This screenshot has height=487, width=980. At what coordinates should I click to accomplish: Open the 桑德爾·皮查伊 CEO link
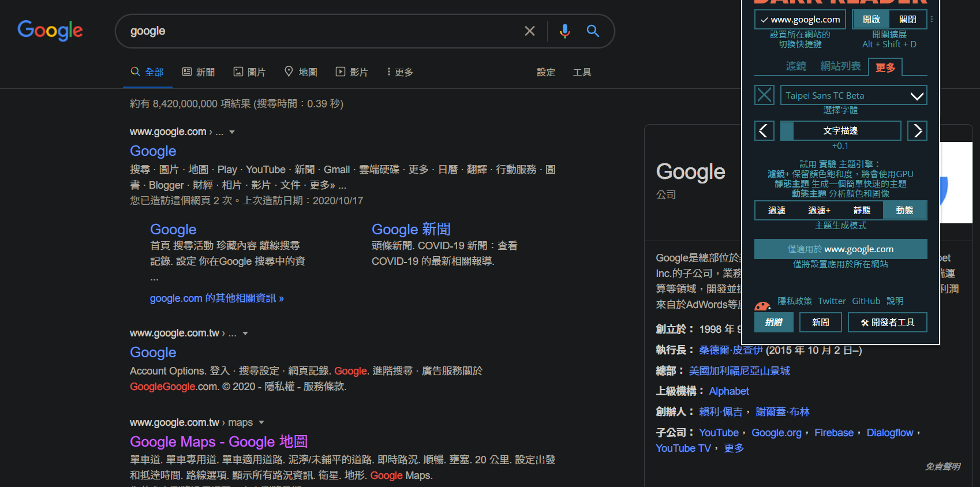[731, 350]
